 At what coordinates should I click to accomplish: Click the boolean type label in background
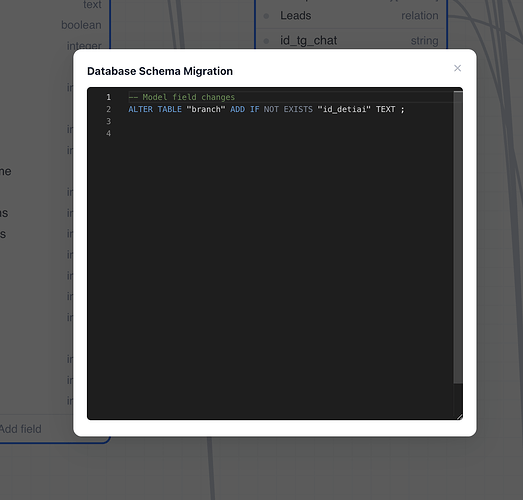tap(81, 25)
